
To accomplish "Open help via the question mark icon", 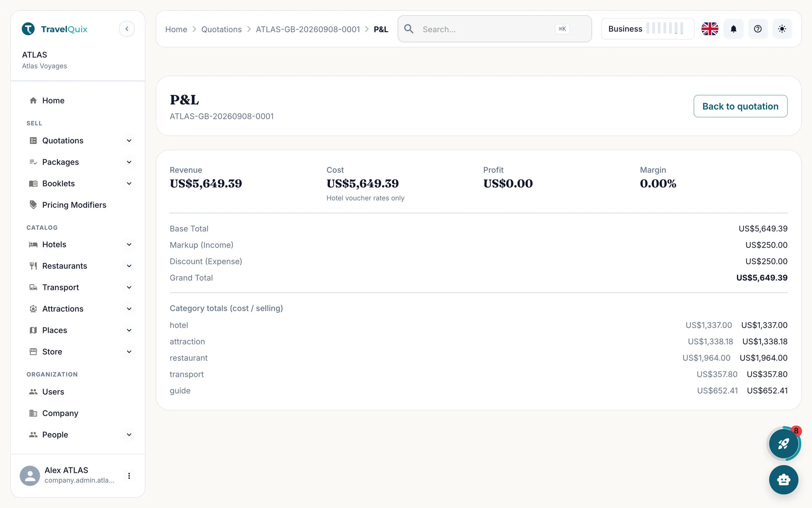I will pos(758,29).
